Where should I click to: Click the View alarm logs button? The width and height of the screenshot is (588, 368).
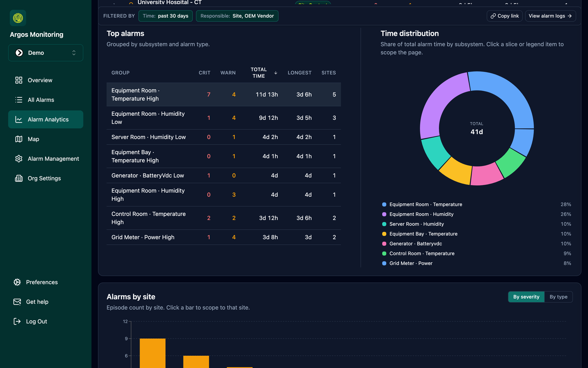[550, 16]
